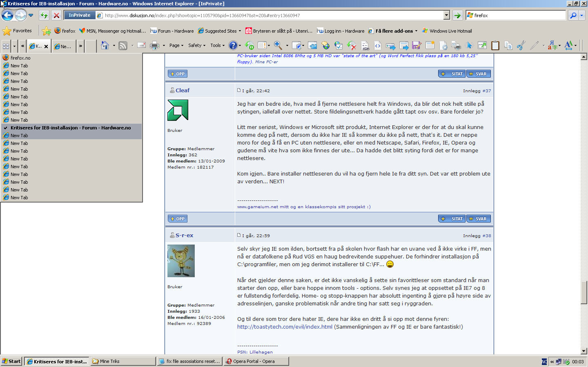588x367 pixels.
Task: Click the New Window toolbar icon
Action: pyautogui.click(x=430, y=45)
